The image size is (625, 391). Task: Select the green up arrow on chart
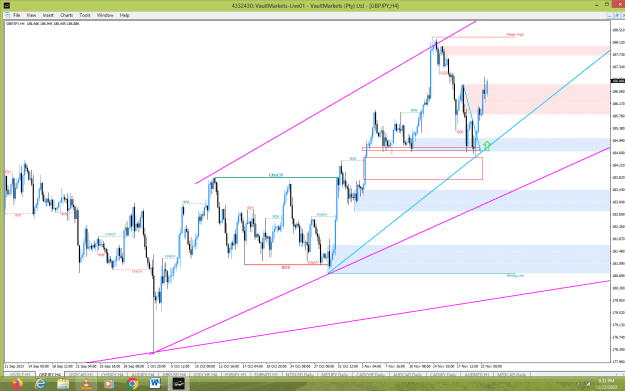coord(487,146)
